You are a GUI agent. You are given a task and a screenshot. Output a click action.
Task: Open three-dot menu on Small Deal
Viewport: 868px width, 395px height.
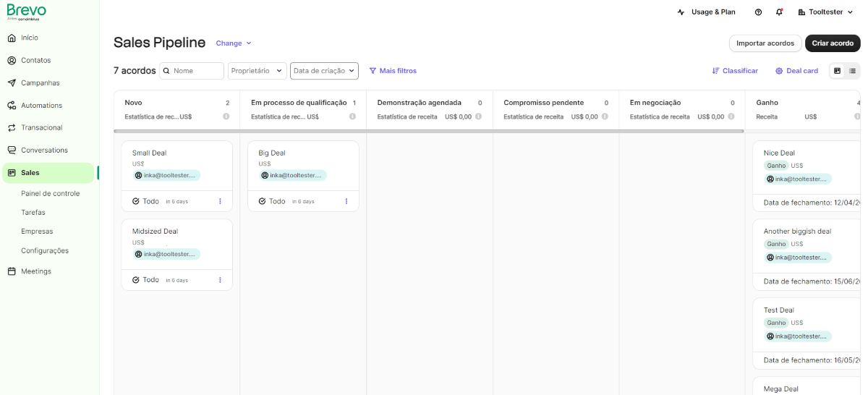pos(220,201)
